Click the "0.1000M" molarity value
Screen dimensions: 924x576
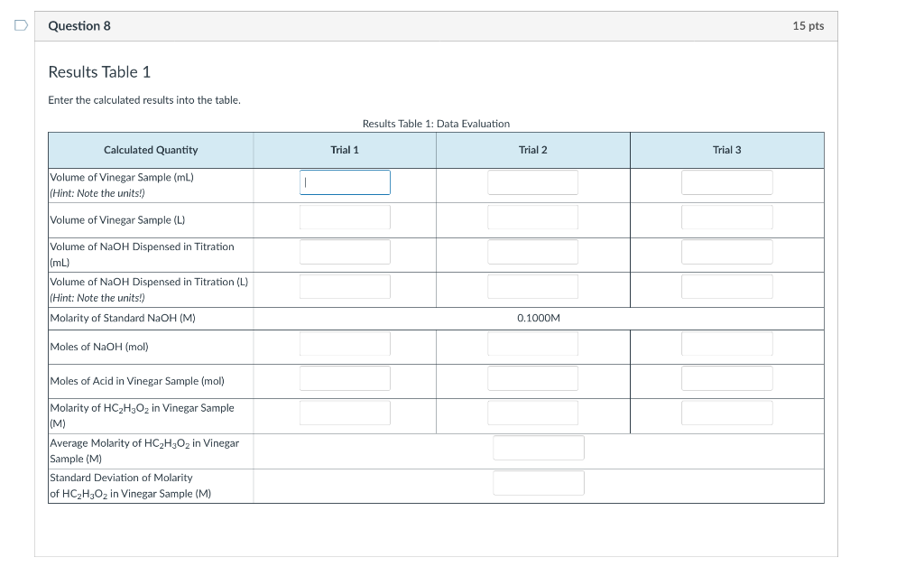coord(539,319)
